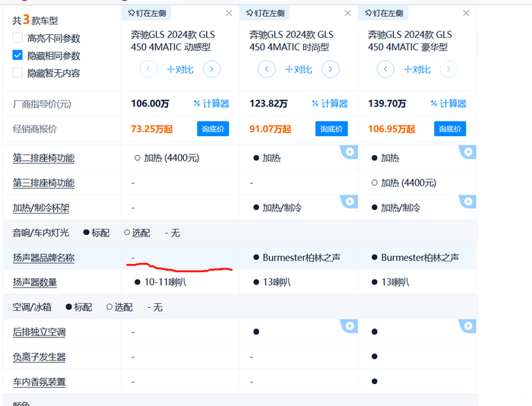Open the 第二排座椅功能 parameter link
This screenshot has width=532, height=406.
(x=43, y=158)
